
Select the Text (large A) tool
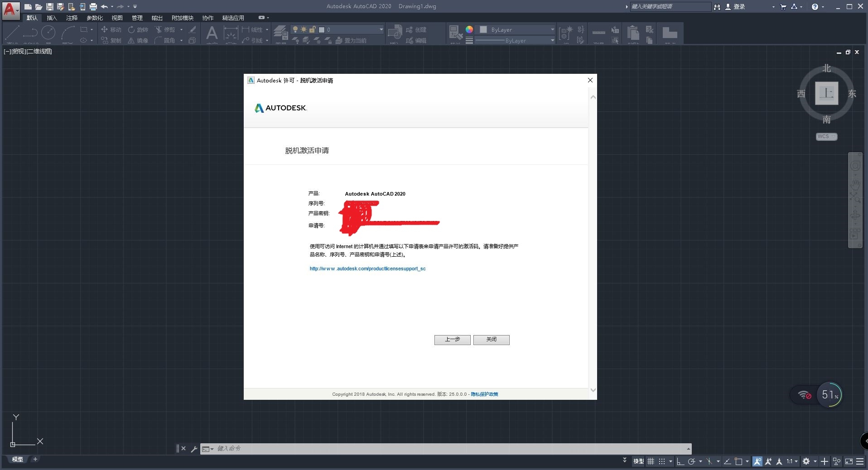212,33
